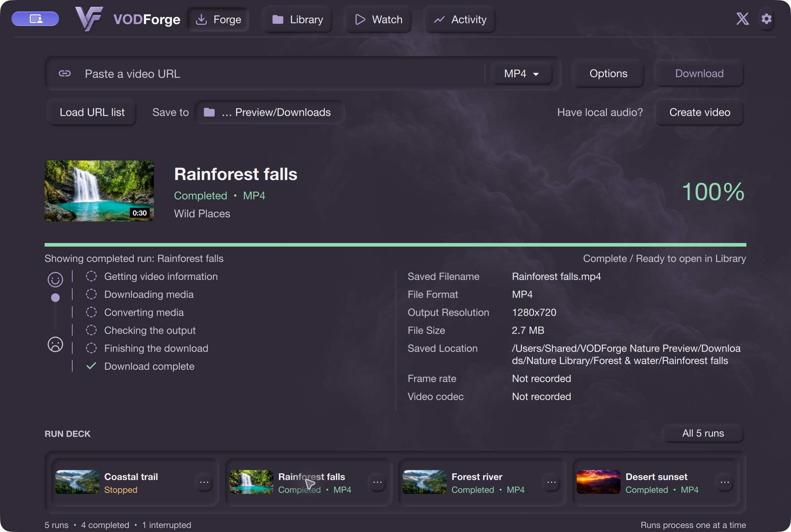Select the happy smiley face icon
Screen dimensions: 791x532
tap(55, 279)
